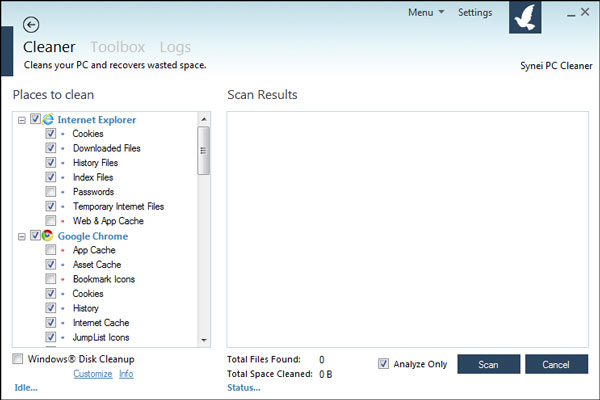Toggle the Internet Explorer group checkbox

(x=35, y=119)
